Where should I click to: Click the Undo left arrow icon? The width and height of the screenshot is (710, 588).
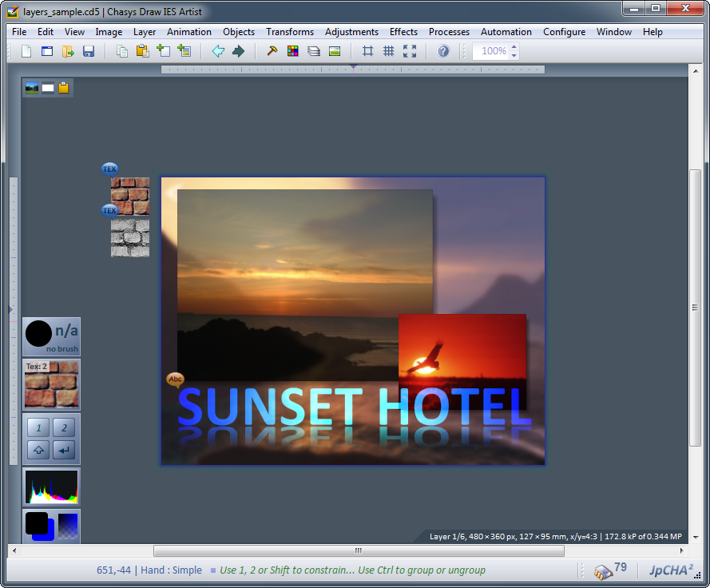click(217, 51)
